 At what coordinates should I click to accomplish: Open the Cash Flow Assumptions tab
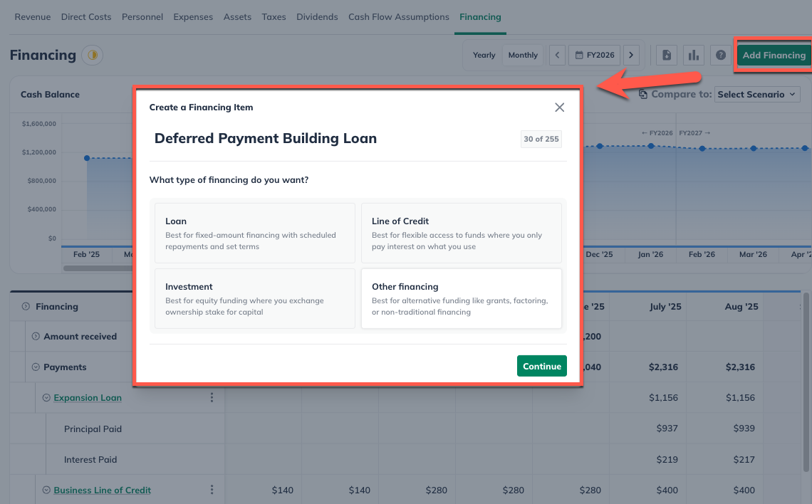tap(398, 16)
